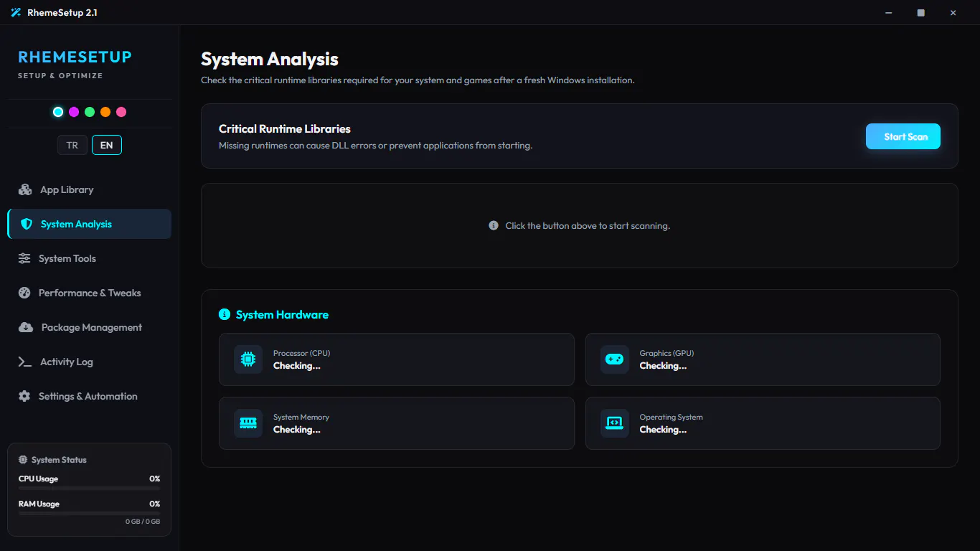Select the pink theme color dot
Screen dimensions: 980x551
pyautogui.click(x=121, y=112)
